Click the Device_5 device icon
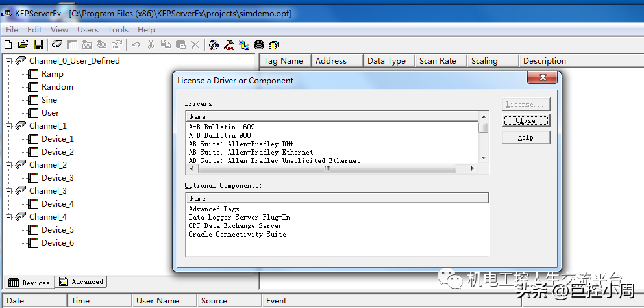644x308 pixels. (x=33, y=230)
